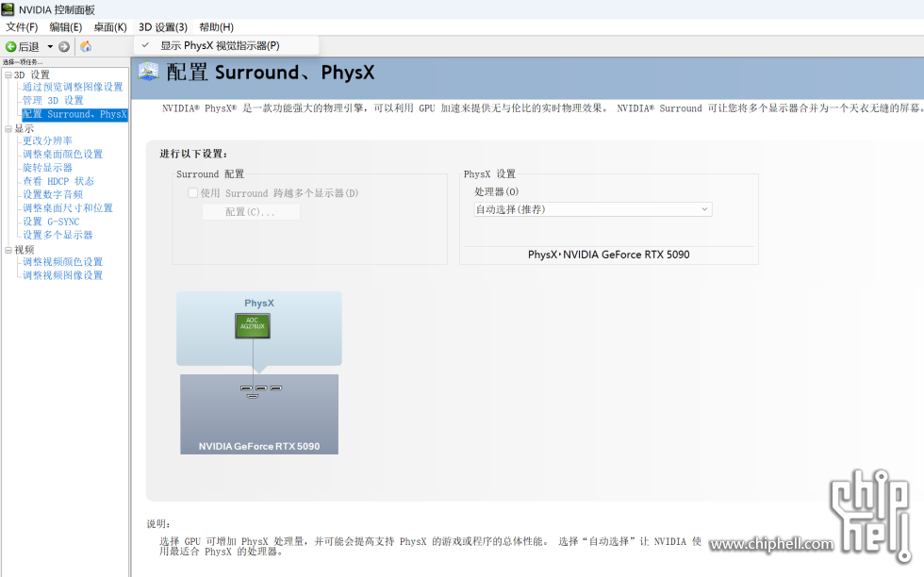
Task: Enable 使用 Surround 跨越多个显示器 checkbox
Action: (192, 192)
